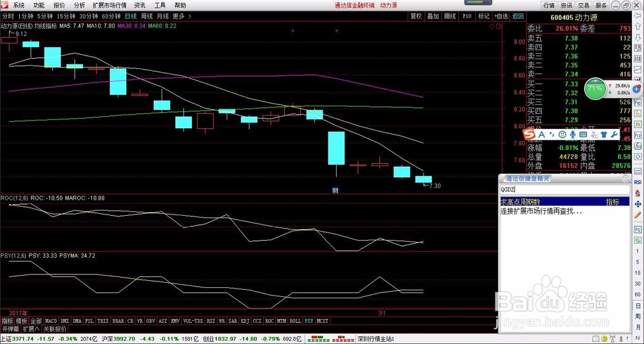The height and width of the screenshot is (344, 644).
Task: Click the Sogou microphone voice icon
Action: coord(572,134)
